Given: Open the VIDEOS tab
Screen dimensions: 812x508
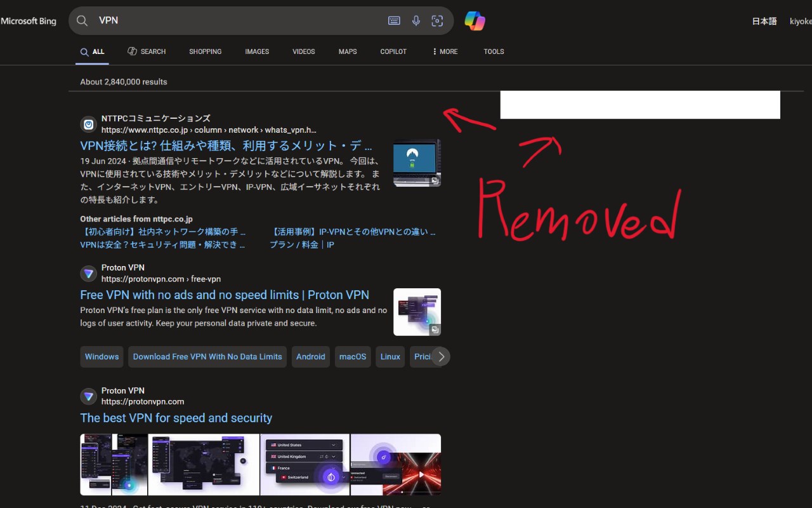Looking at the screenshot, I should point(304,51).
